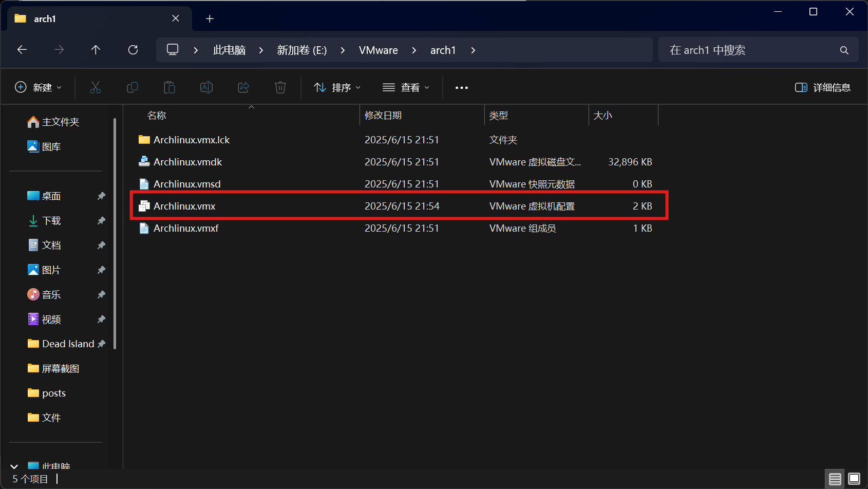This screenshot has height=489, width=868.
Task: Go up one folder level
Action: 96,50
